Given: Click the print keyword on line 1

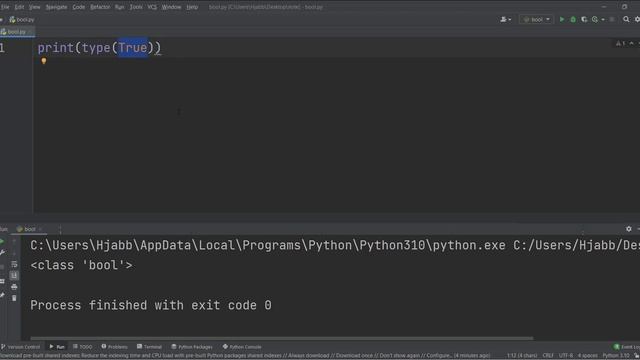Looking at the screenshot, I should click(x=56, y=48).
